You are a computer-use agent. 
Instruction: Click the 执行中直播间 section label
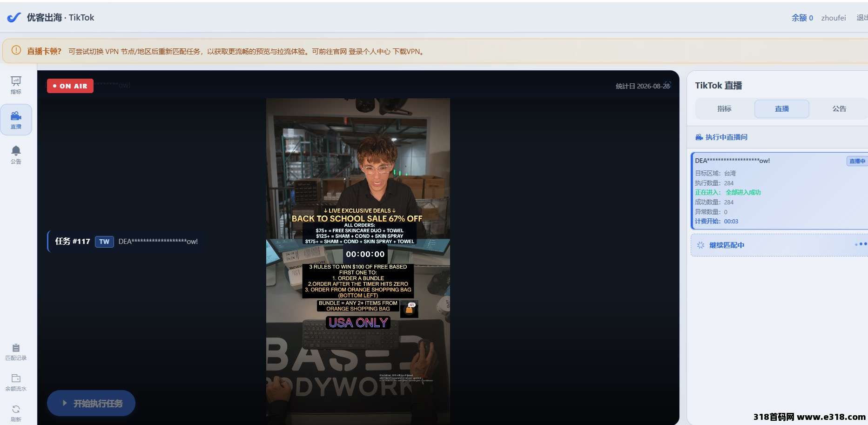pos(727,137)
